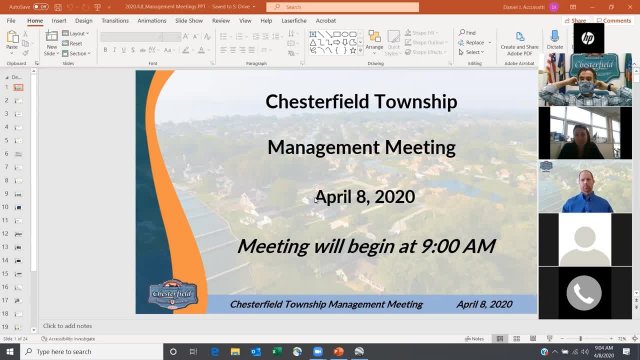Click the Comments button
The width and height of the screenshot is (640, 360).
click(614, 20)
